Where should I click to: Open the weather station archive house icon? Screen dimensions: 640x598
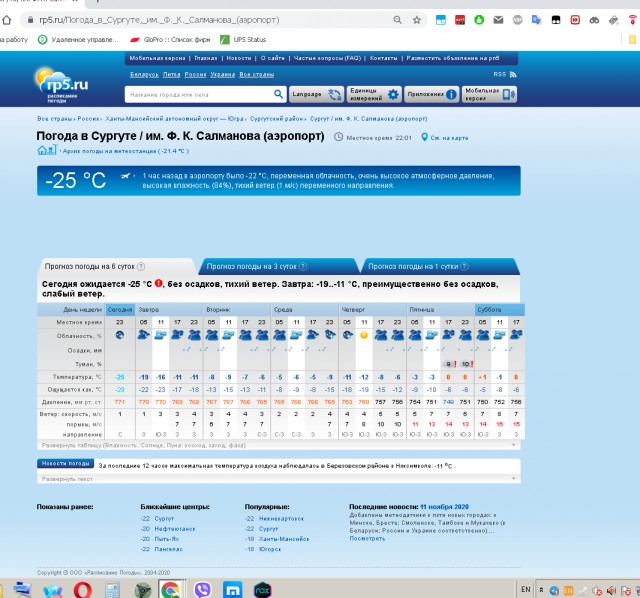click(x=47, y=150)
